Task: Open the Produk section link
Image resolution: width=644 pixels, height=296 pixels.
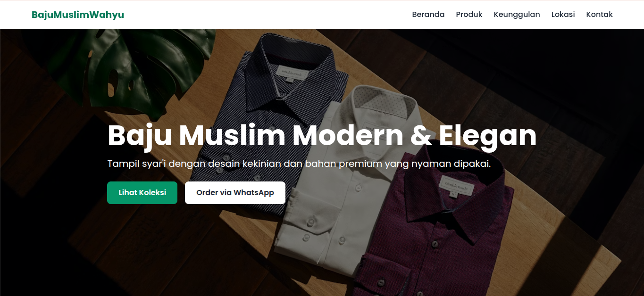Action: 469,15
